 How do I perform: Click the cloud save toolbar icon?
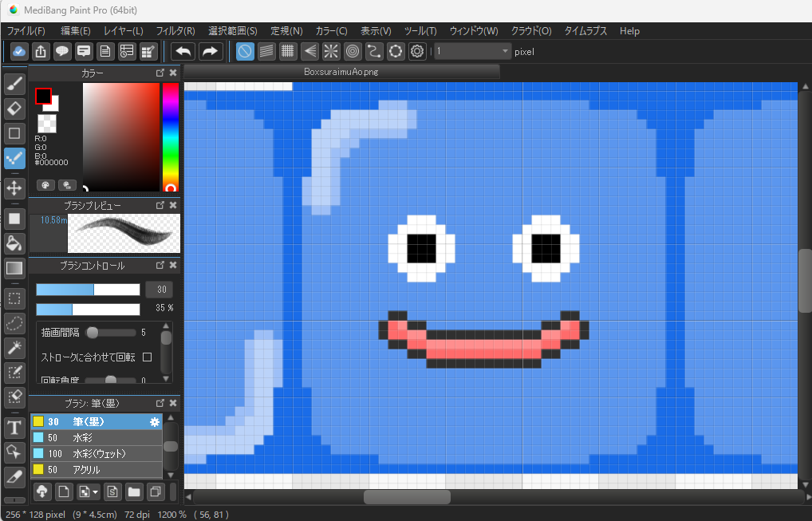tap(19, 51)
